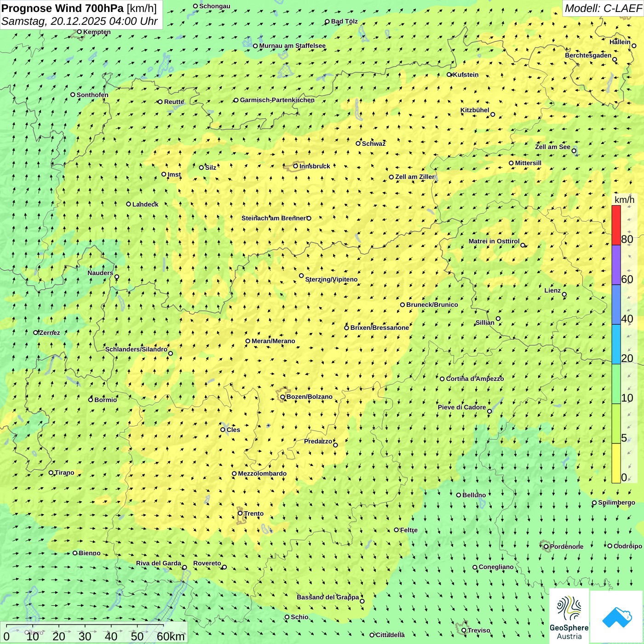Click the 60km distance scale bar

[x=85, y=626]
